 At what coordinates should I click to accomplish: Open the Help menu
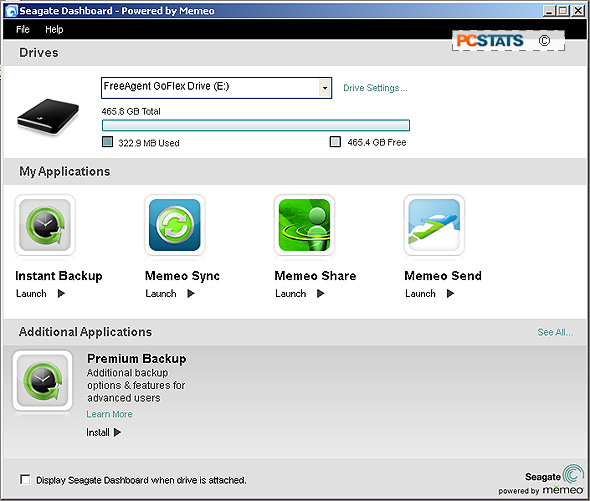(54, 29)
